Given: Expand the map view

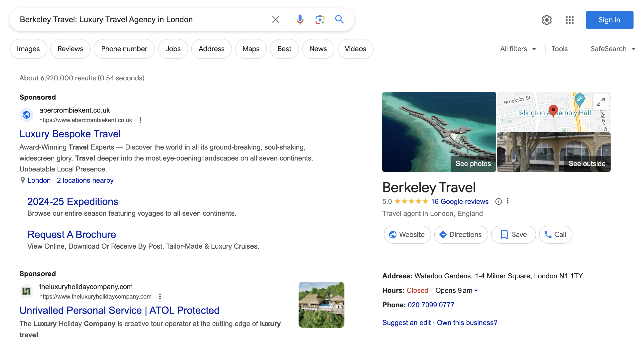Looking at the screenshot, I should click(600, 102).
